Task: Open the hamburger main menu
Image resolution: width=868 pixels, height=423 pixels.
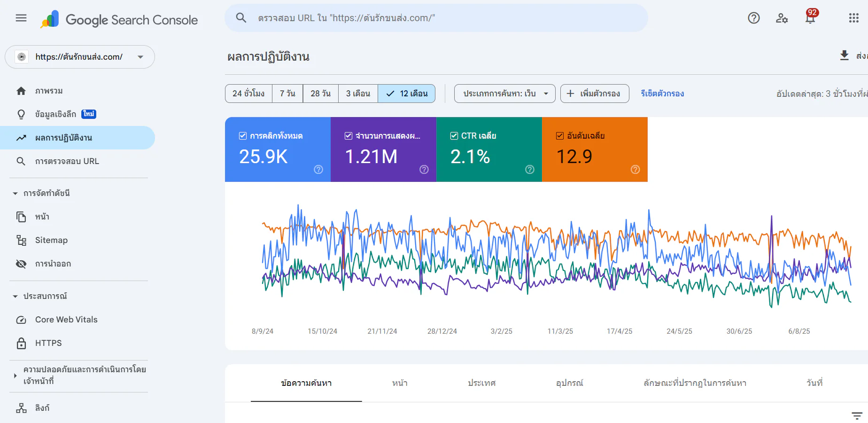Action: [21, 18]
